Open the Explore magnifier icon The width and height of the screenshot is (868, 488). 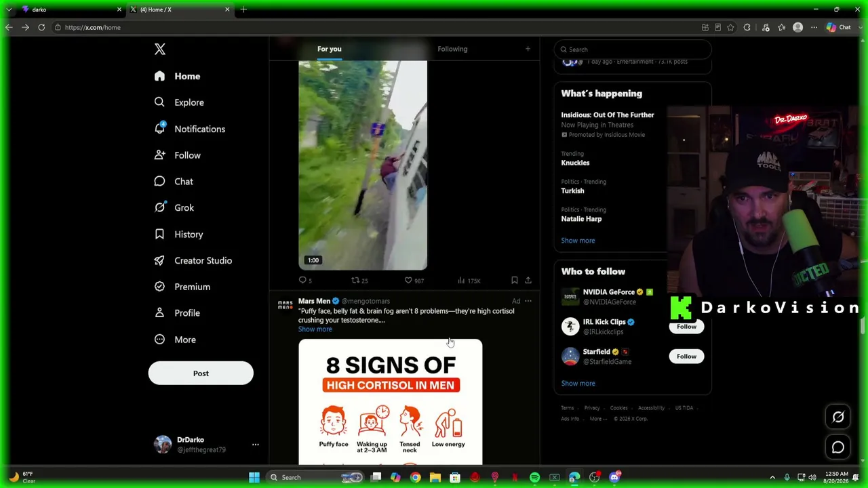pyautogui.click(x=159, y=102)
